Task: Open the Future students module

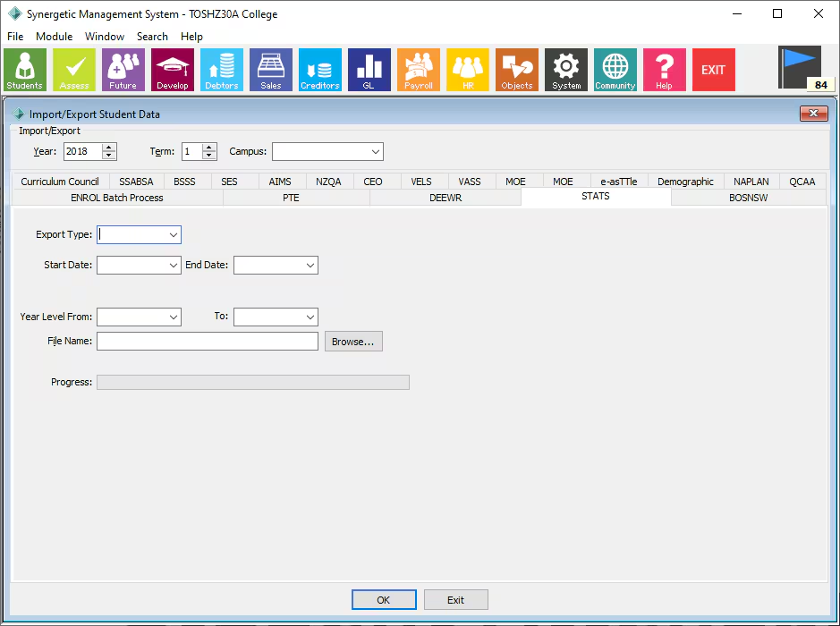Action: (123, 70)
